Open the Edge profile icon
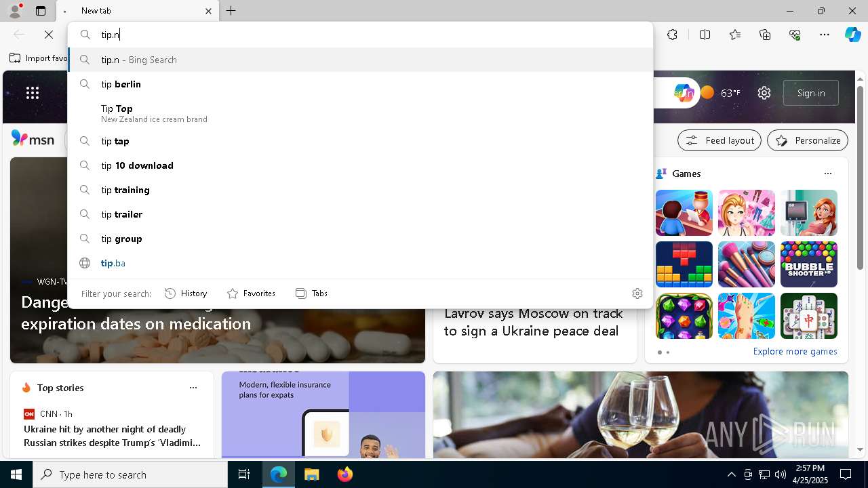 click(15, 11)
